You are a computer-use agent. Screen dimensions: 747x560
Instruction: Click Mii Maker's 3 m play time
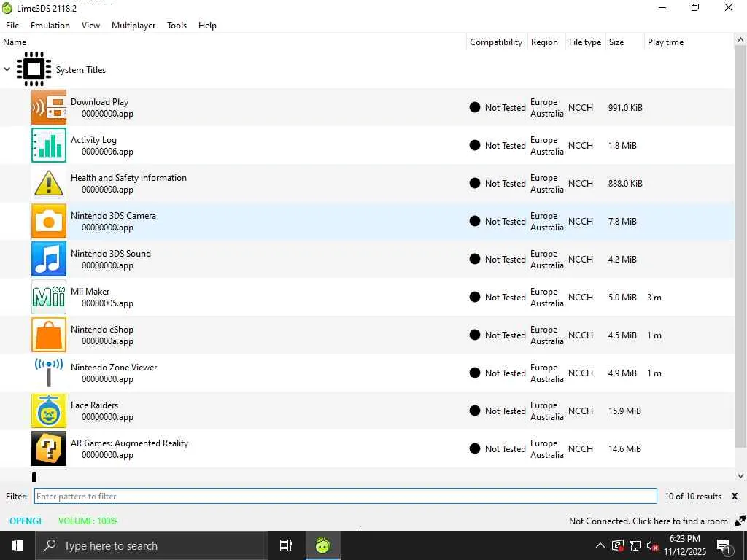(654, 297)
